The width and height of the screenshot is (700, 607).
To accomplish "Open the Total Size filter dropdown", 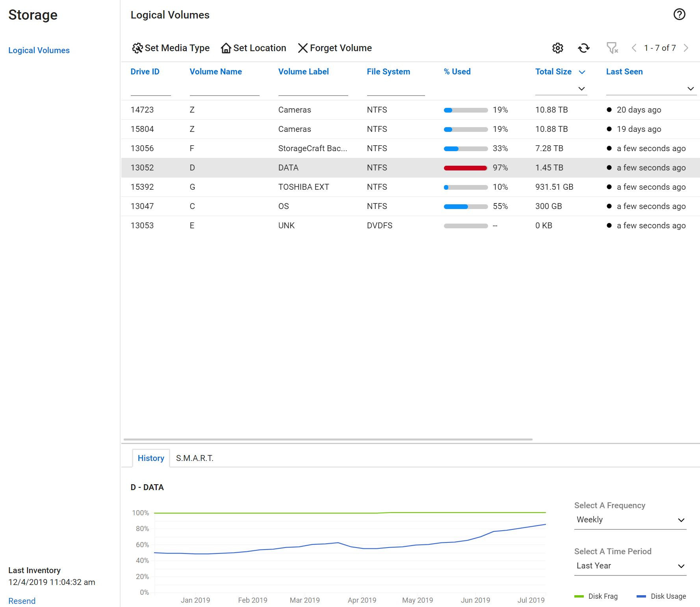I will pyautogui.click(x=581, y=89).
